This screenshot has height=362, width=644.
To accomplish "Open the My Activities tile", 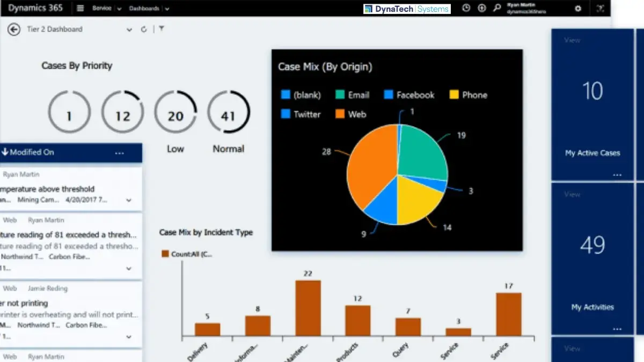I will pos(592,258).
